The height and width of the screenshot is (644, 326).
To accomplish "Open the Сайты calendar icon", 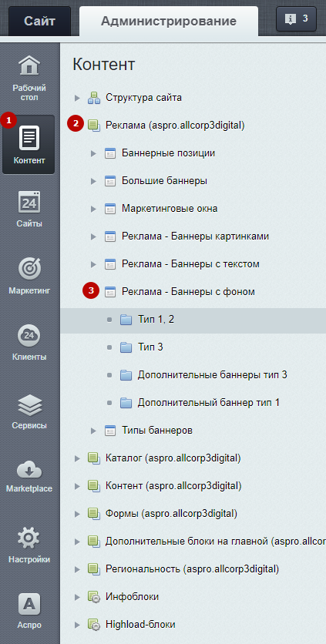I will tap(29, 202).
